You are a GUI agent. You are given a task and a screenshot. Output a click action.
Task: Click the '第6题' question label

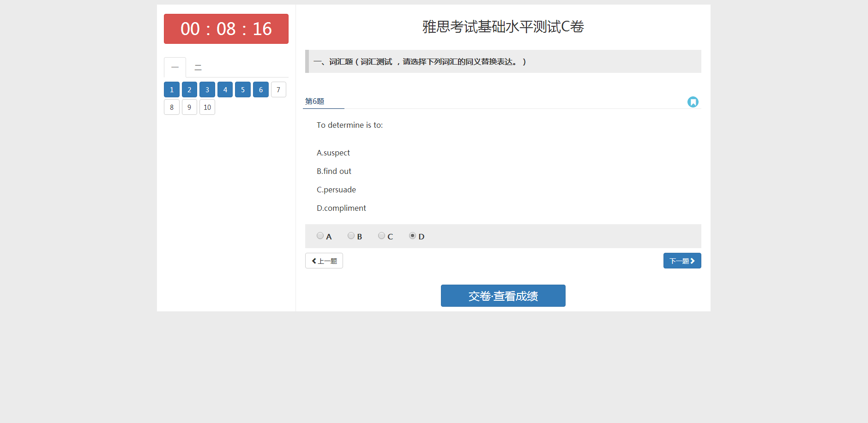[315, 101]
